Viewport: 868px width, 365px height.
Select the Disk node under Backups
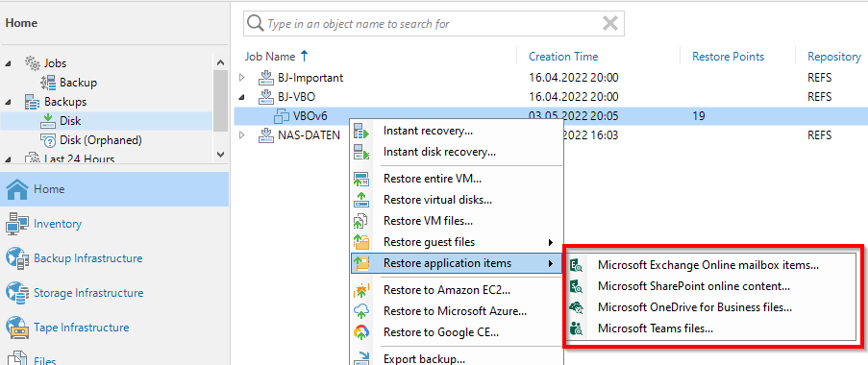coord(70,121)
